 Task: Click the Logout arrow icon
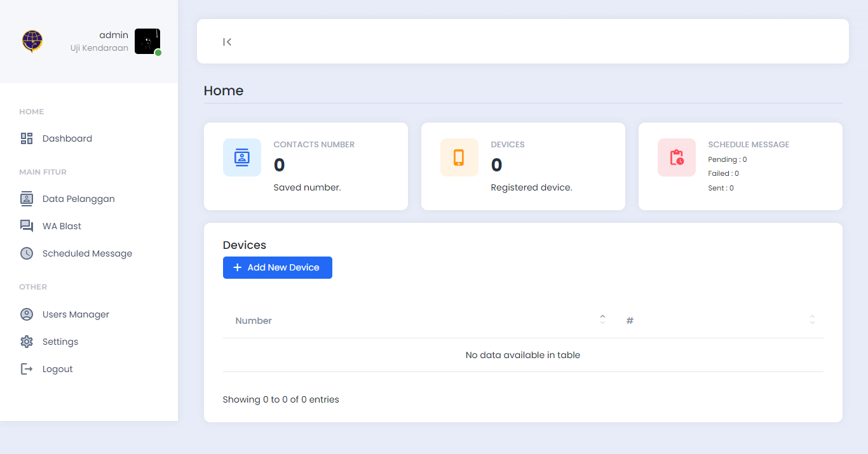26,368
